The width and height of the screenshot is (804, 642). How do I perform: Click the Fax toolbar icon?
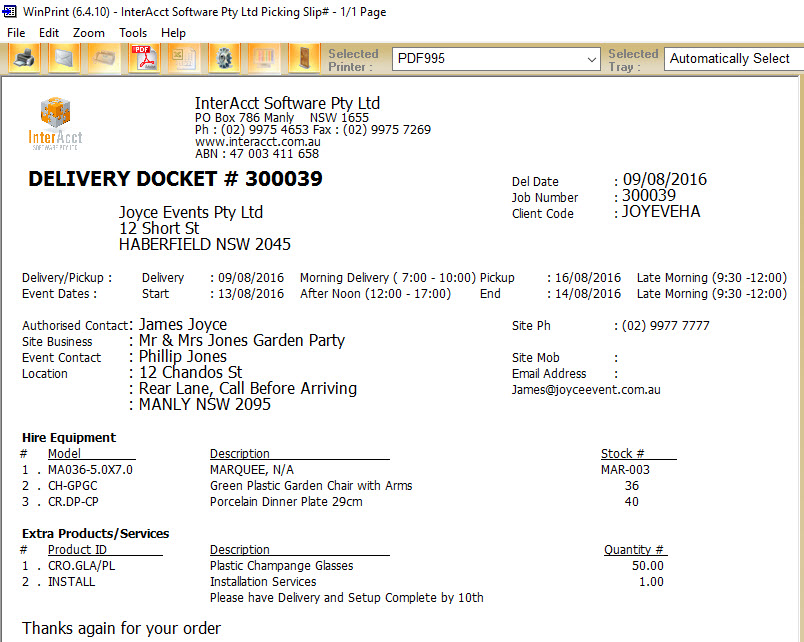point(104,58)
